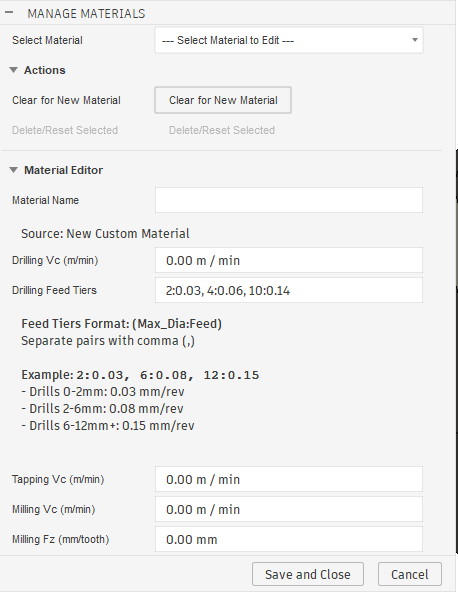The height and width of the screenshot is (593, 458).
Task: Edit the Drilling Vc value field
Action: point(289,260)
